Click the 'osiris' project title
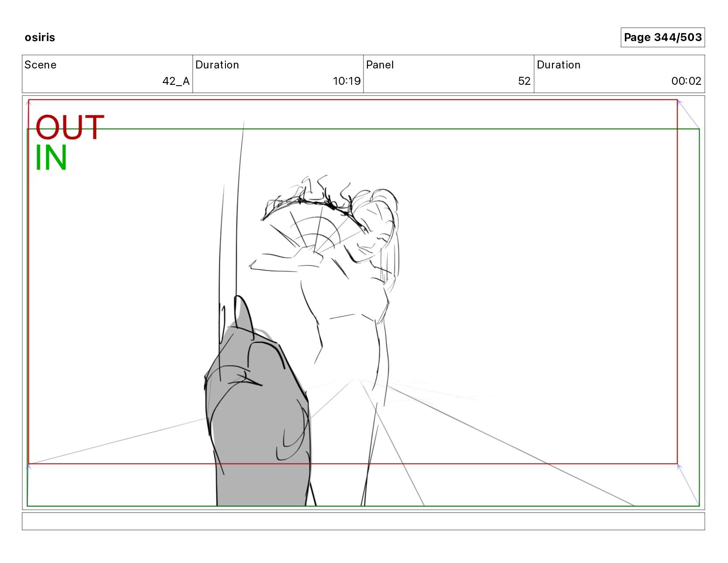This screenshot has height=563, width=728. point(40,38)
